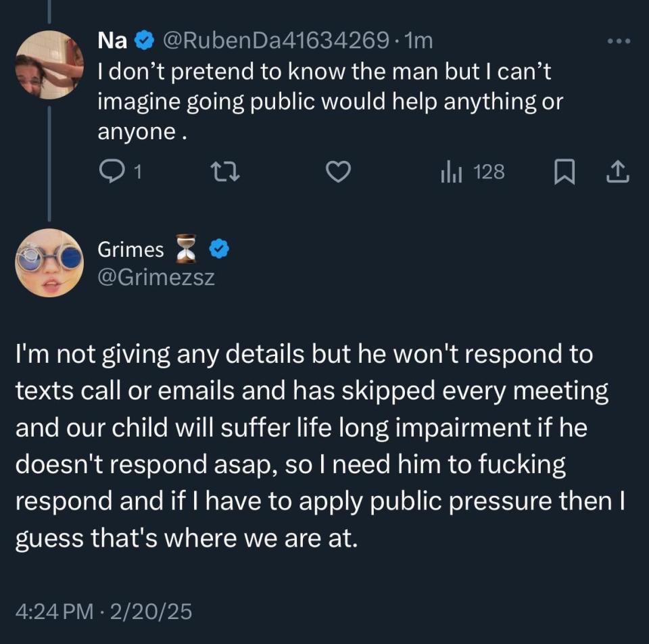Click the Na display name
649x644 pixels.
point(112,42)
